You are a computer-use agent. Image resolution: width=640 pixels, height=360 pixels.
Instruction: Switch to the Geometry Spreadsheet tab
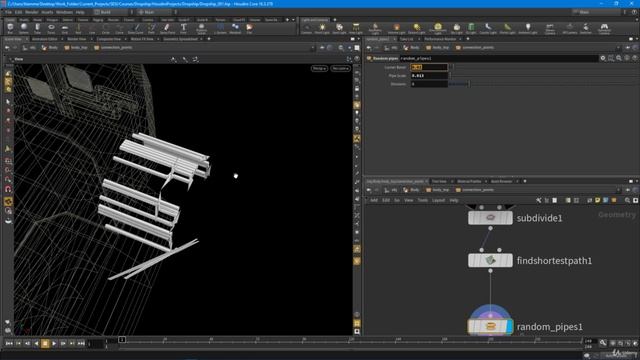[x=180, y=39]
